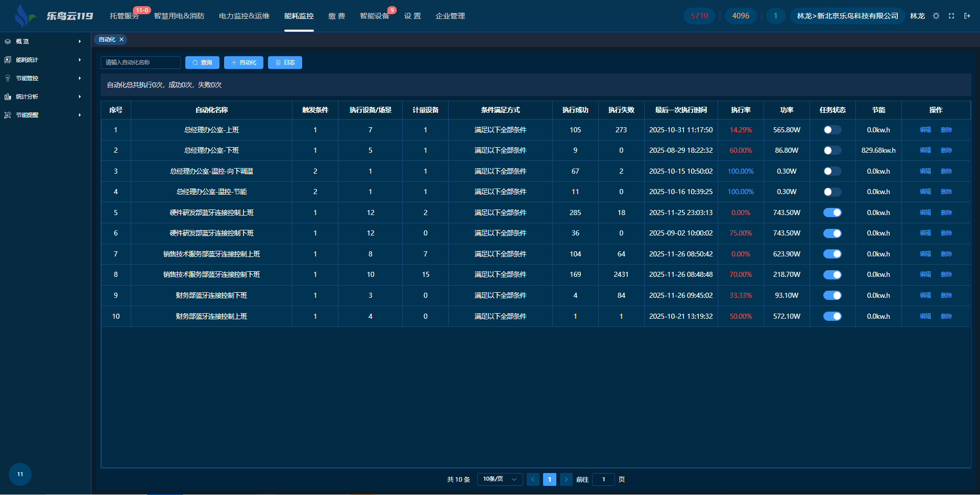Click the fullscreen icon in header
Viewport: 980px width, 495px height.
click(x=951, y=16)
